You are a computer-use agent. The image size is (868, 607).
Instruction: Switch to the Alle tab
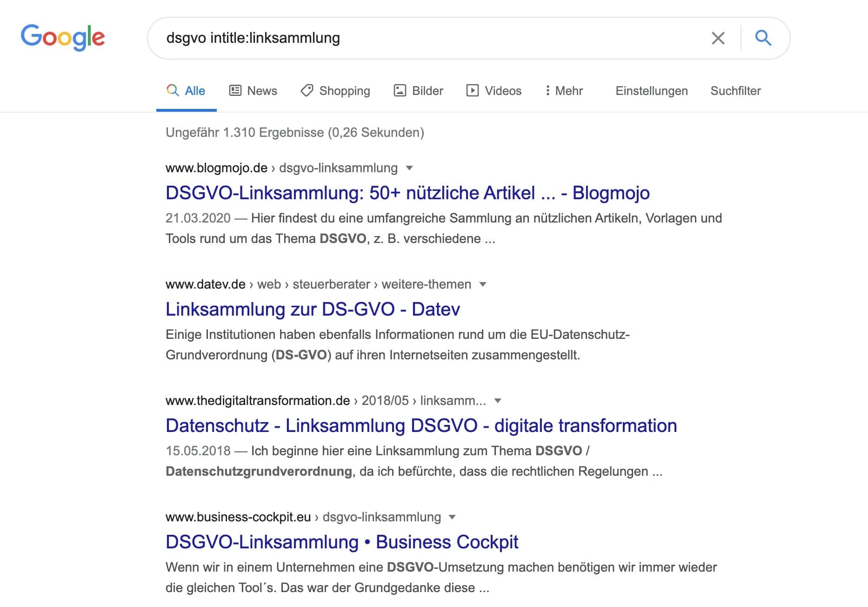[194, 90]
